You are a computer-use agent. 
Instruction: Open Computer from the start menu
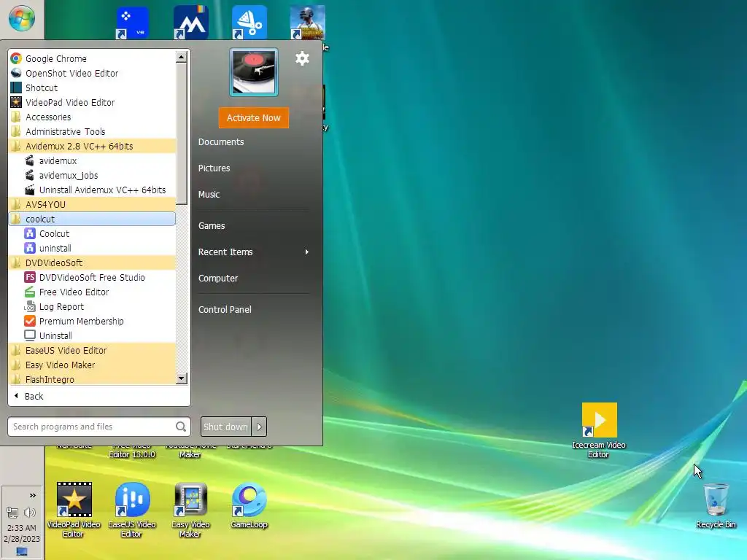pos(217,278)
